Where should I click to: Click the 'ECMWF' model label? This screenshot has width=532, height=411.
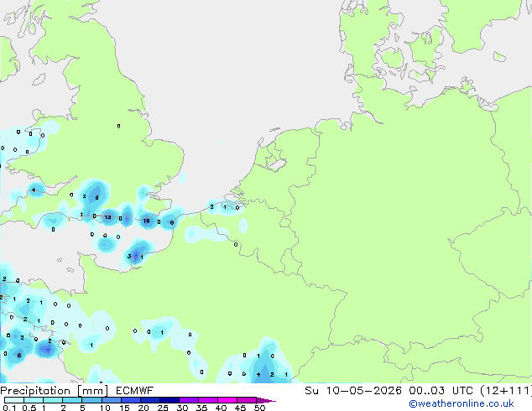[x=134, y=391]
